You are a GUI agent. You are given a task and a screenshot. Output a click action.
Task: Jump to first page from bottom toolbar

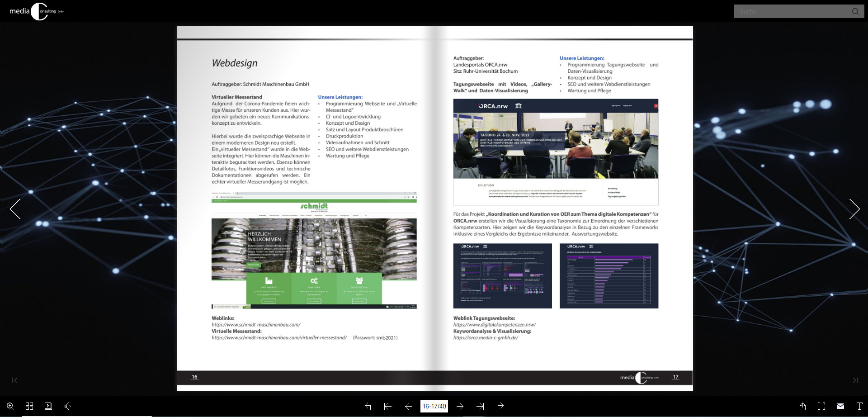click(x=387, y=406)
